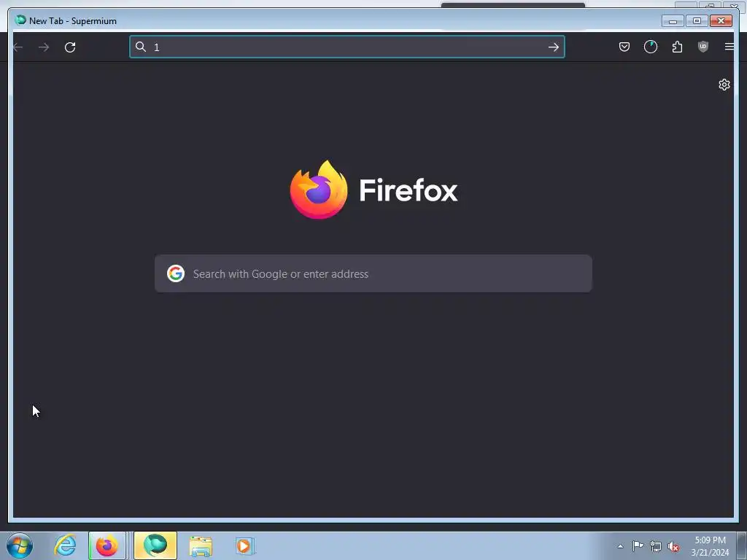Open the circular account icon in toolbar
Image resolution: width=747 pixels, height=560 pixels.
[x=650, y=47]
